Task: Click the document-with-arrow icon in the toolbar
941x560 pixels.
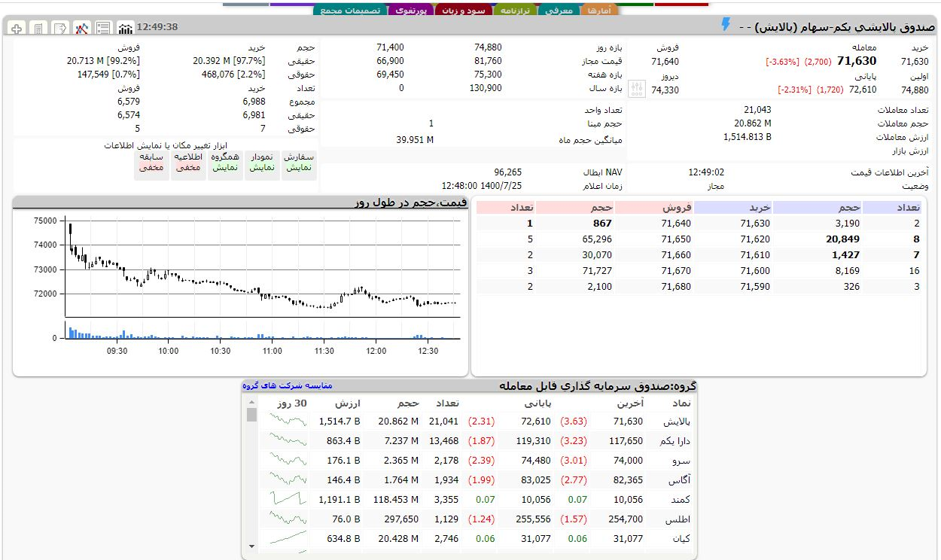Action: pos(60,29)
